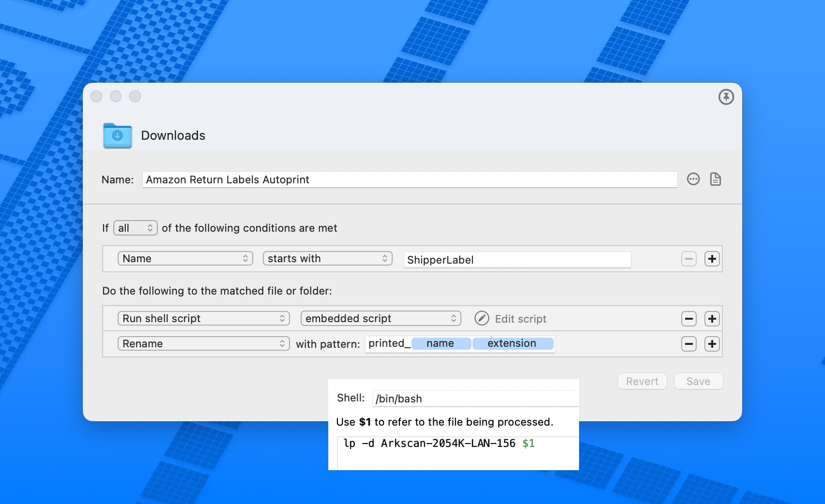
Task: Click the pin icon in window corner
Action: pos(726,97)
